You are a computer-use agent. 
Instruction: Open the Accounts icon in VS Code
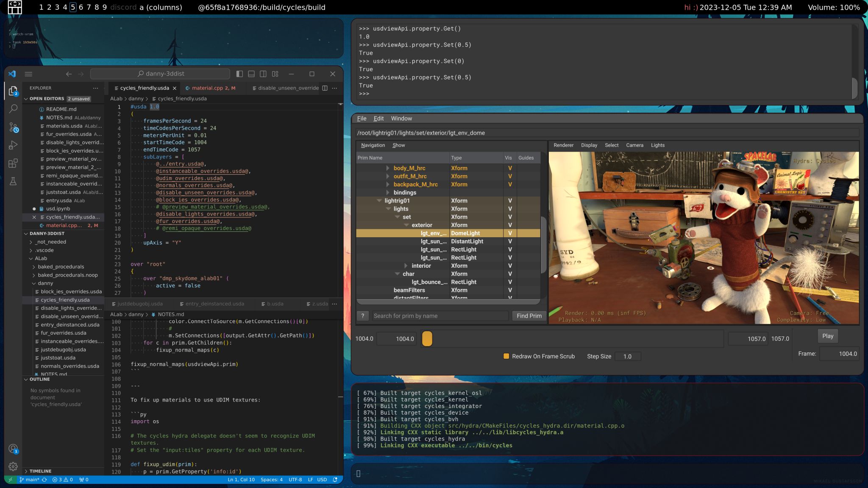click(x=13, y=449)
